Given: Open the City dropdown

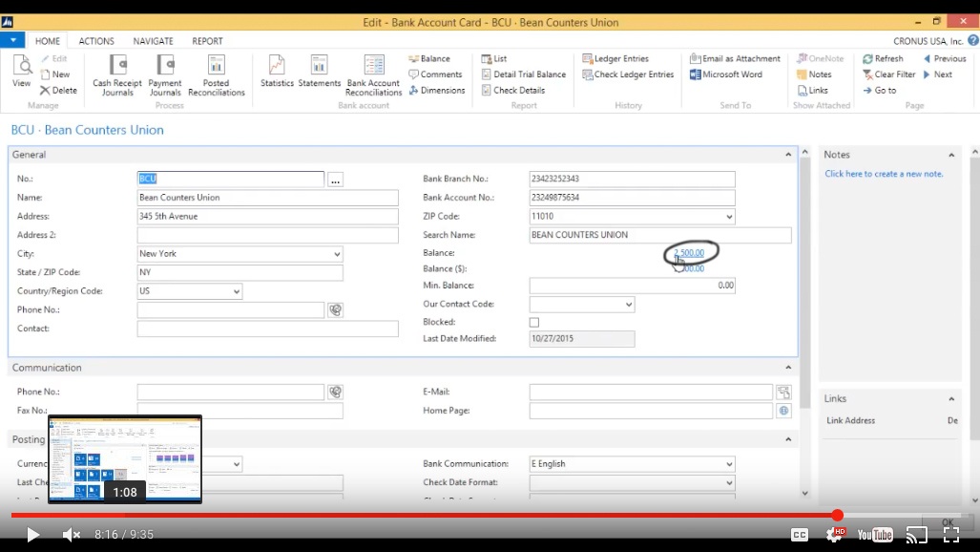Looking at the screenshot, I should tap(337, 254).
